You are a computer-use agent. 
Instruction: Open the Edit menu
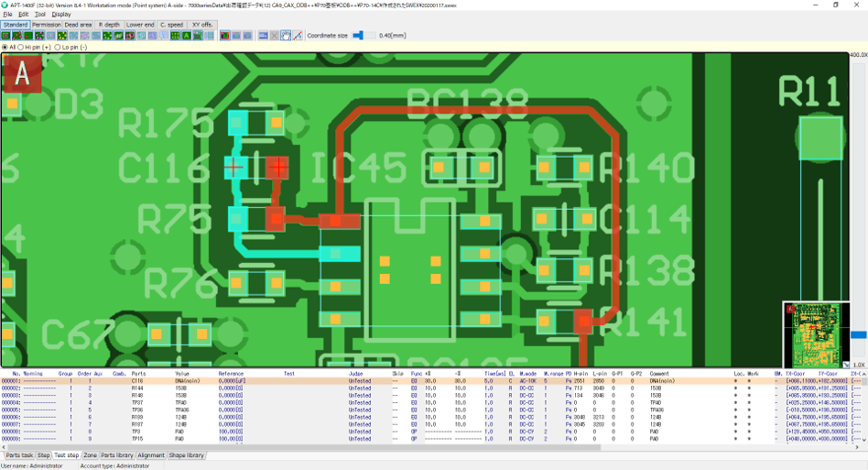(23, 15)
